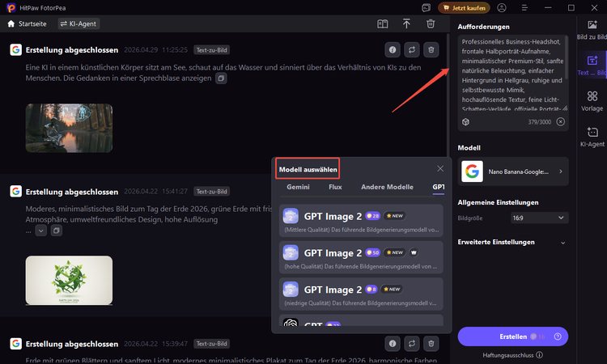This screenshot has height=364, width=607.
Task: Switch to the Andere Modelle tab
Action: coord(387,187)
